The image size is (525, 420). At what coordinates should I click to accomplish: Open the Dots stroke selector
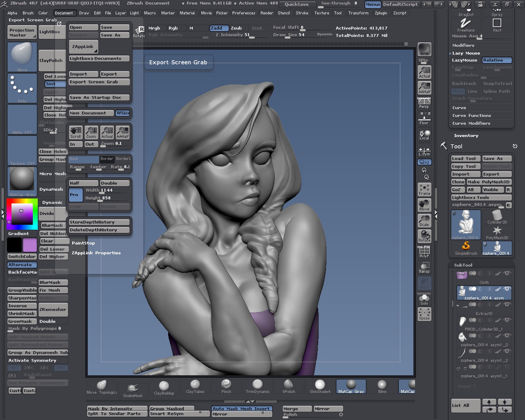(x=22, y=89)
